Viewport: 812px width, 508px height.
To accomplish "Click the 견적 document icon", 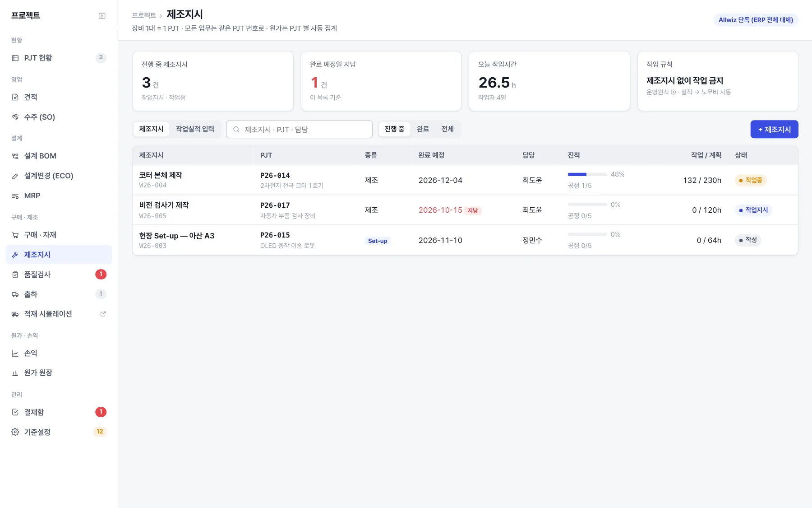I will (15, 97).
